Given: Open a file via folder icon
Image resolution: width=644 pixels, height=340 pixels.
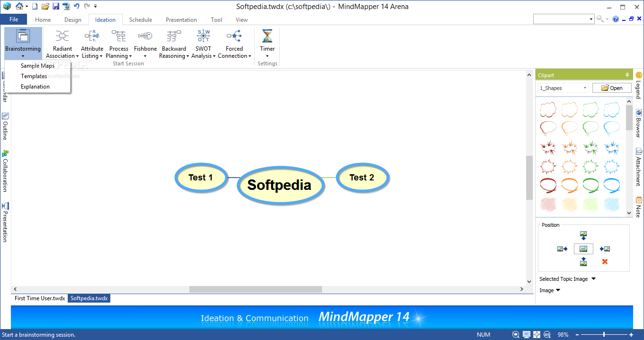Looking at the screenshot, I should click(45, 6).
